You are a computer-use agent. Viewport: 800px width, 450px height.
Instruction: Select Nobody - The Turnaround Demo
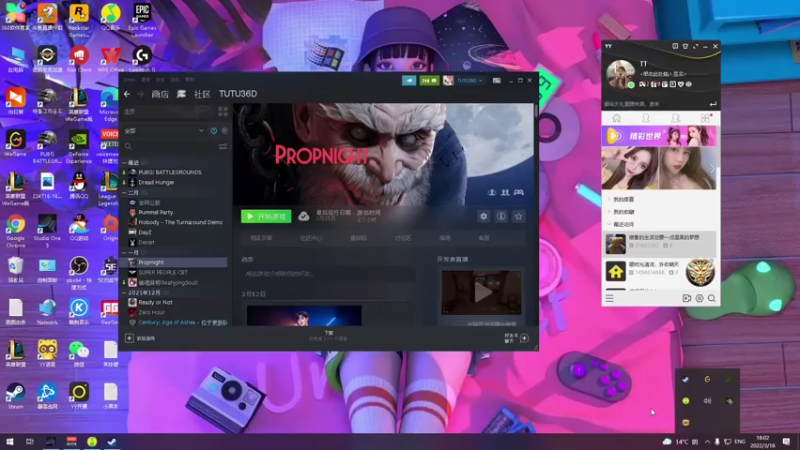coord(180,222)
